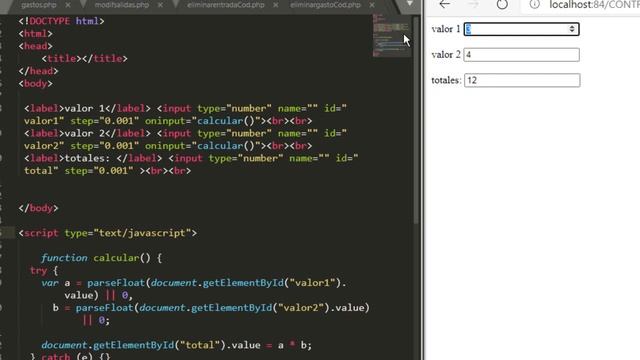640x360 pixels.
Task: Focus the valor 2 input field
Action: coord(521,55)
